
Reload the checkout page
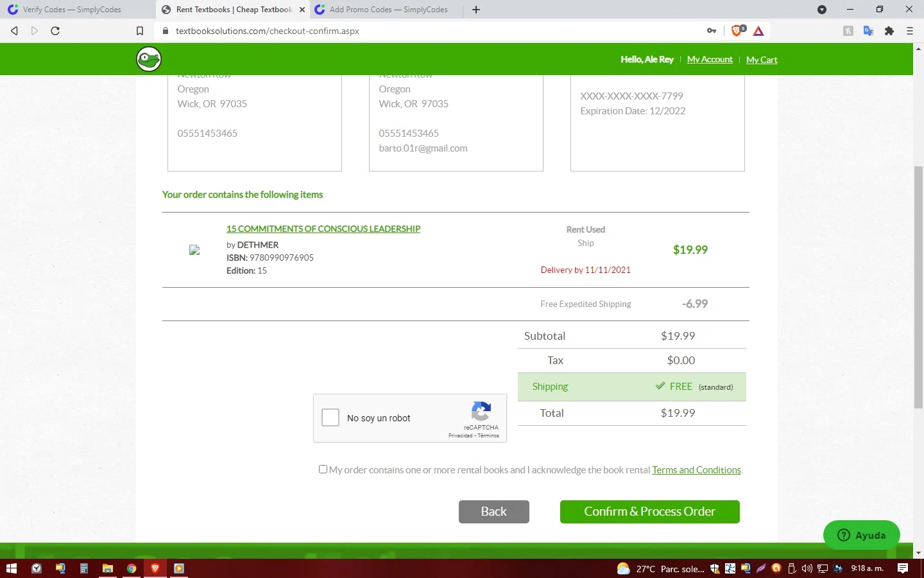55,31
